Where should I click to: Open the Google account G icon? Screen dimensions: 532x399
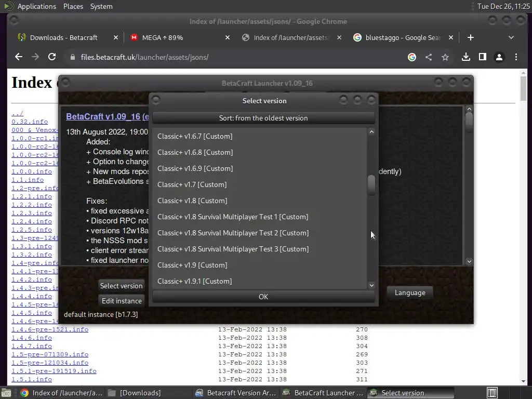coord(412,57)
